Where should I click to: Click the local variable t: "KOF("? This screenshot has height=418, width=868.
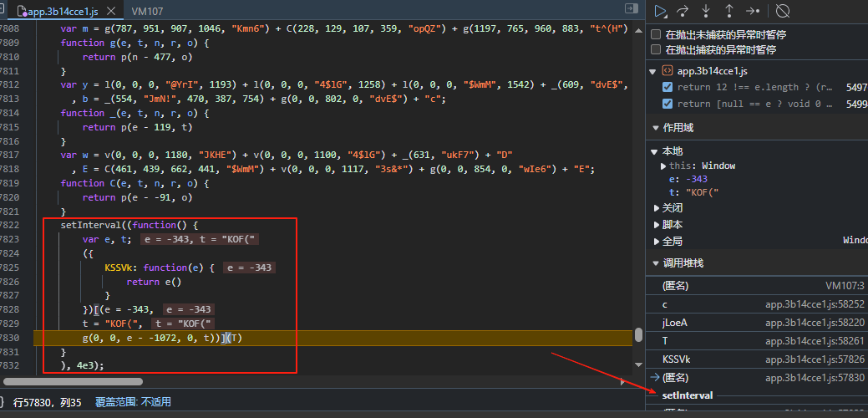point(693,192)
